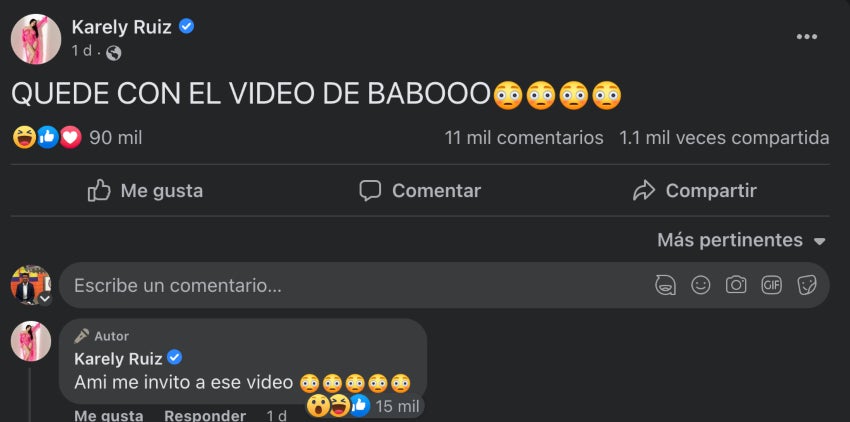Like the post with Me gusta

(x=145, y=191)
